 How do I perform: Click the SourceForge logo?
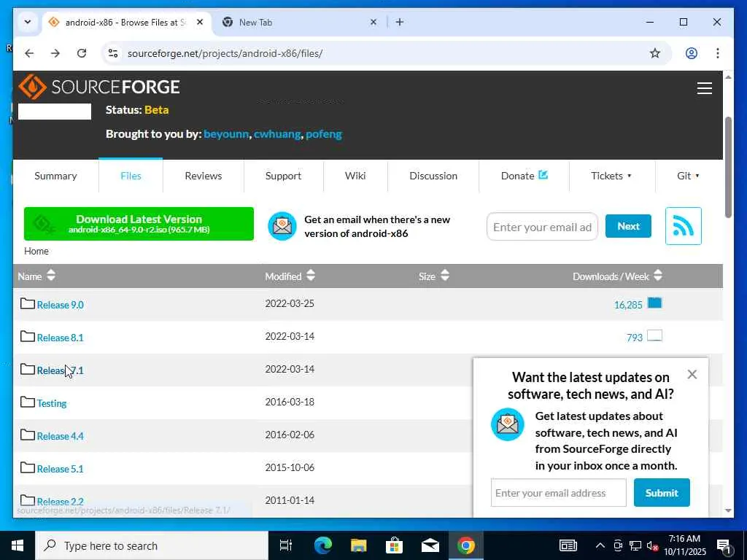coord(98,87)
